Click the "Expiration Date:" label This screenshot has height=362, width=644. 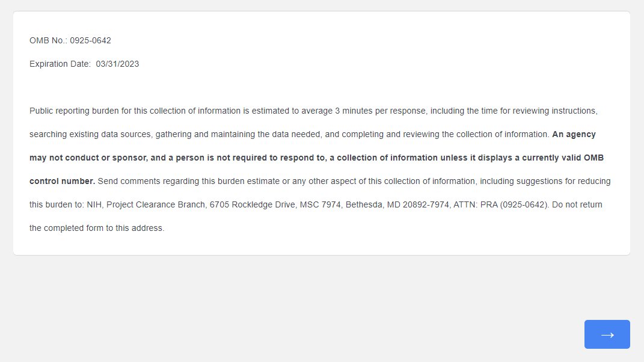point(60,64)
